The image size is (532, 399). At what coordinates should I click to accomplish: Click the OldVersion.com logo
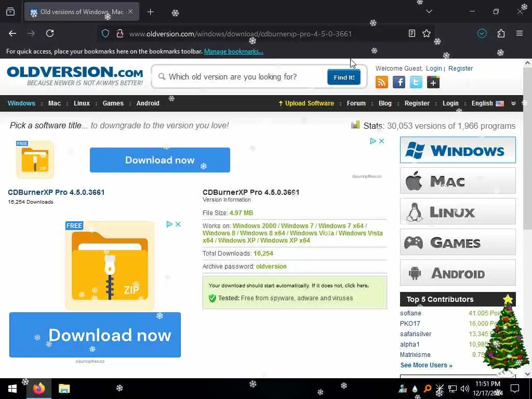pos(75,76)
